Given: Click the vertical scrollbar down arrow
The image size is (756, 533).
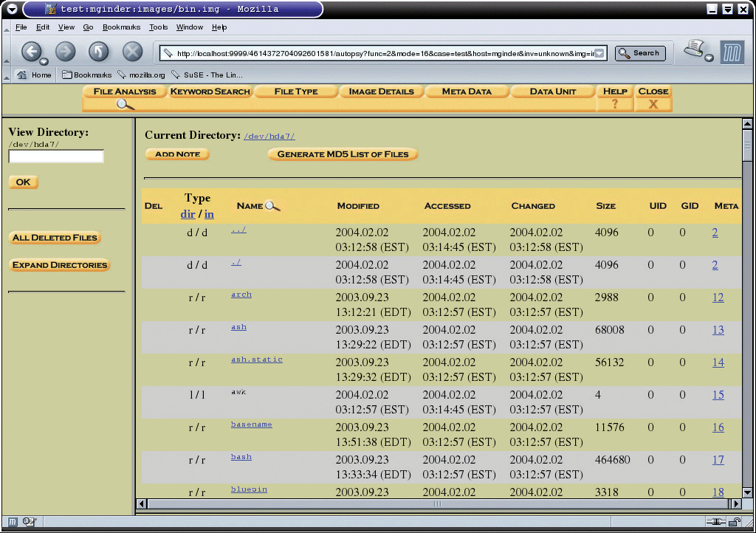Looking at the screenshot, I should point(747,492).
